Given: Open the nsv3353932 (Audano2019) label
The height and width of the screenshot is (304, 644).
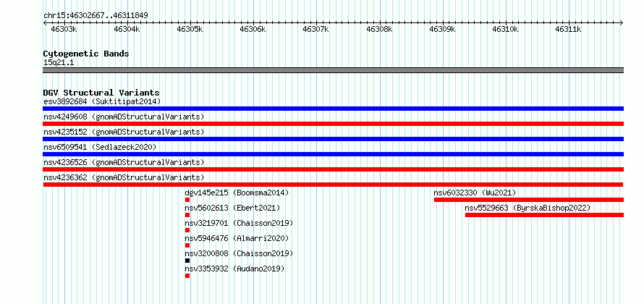Looking at the screenshot, I should (235, 269).
